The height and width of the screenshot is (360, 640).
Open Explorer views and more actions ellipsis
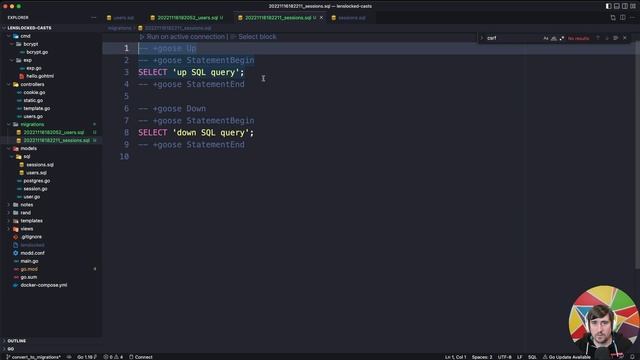pyautogui.click(x=93, y=18)
